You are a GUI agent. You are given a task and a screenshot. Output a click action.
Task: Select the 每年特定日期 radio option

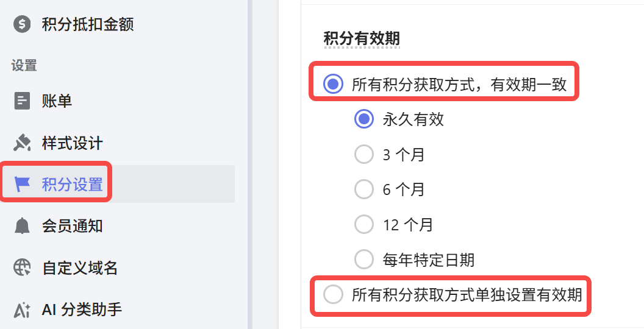[364, 260]
